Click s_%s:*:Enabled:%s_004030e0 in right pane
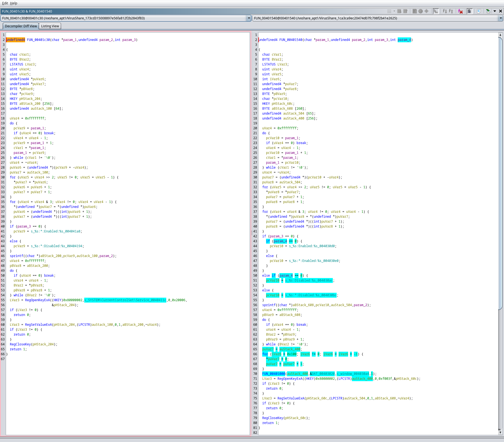 click(314, 261)
